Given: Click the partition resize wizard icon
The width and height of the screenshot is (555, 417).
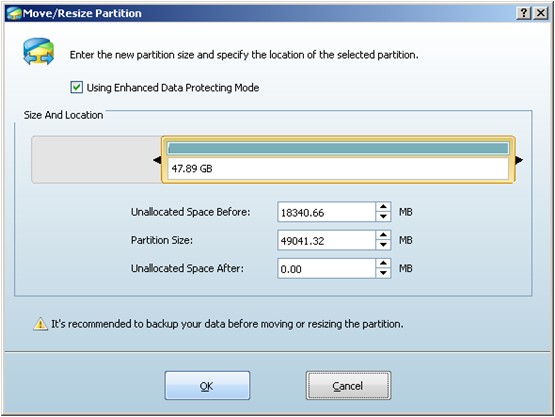Looking at the screenshot, I should (x=39, y=52).
